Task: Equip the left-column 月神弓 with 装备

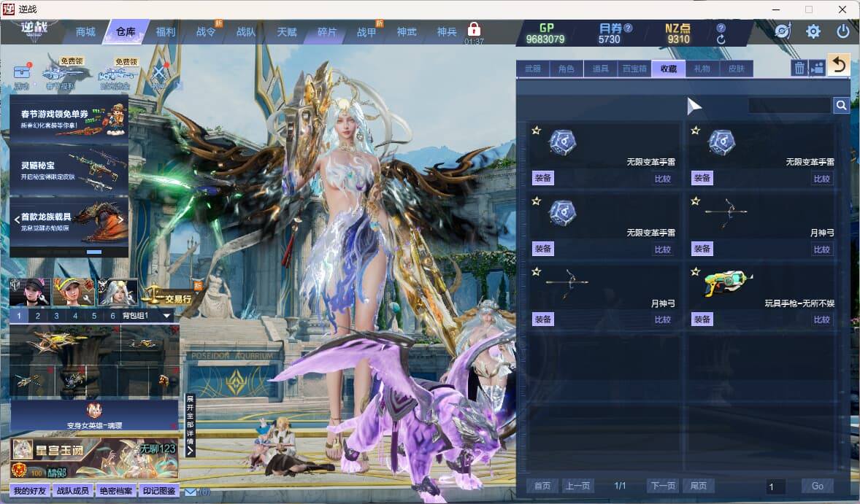Action: coord(543,319)
